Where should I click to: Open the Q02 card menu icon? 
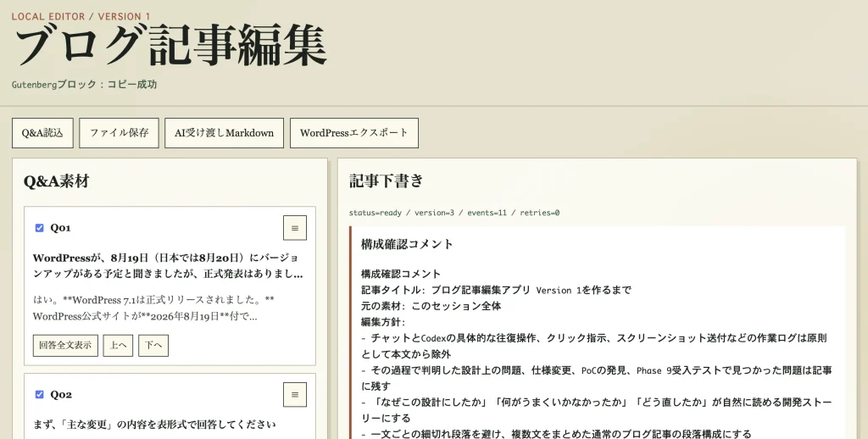(x=294, y=395)
